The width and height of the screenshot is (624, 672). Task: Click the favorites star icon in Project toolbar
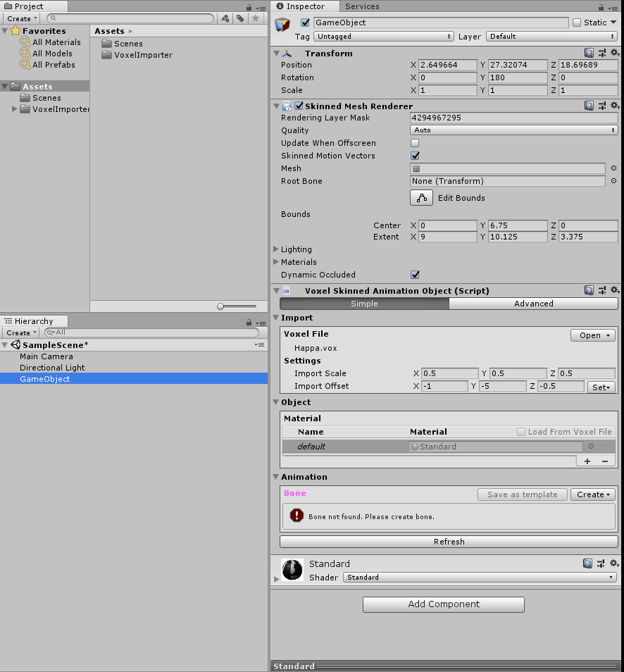pos(256,18)
